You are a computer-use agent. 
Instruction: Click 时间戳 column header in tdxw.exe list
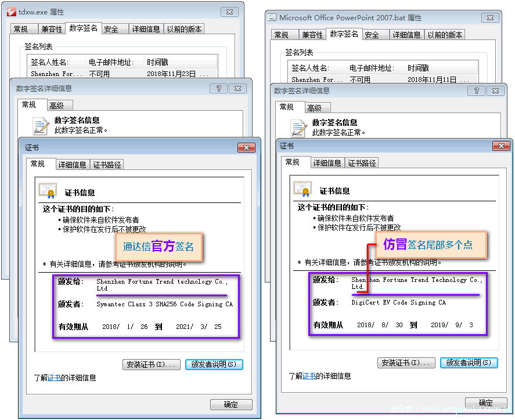[x=181, y=62]
